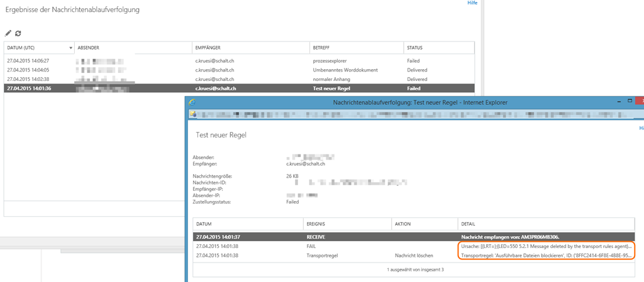The image size is (644, 282).
Task: Click the page icon in the popup address bar
Action: click(x=194, y=114)
